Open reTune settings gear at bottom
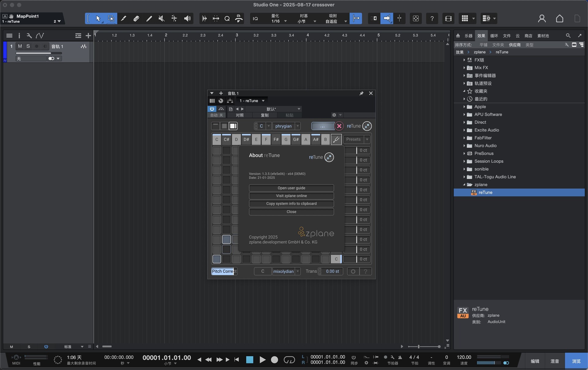 [x=353, y=271]
